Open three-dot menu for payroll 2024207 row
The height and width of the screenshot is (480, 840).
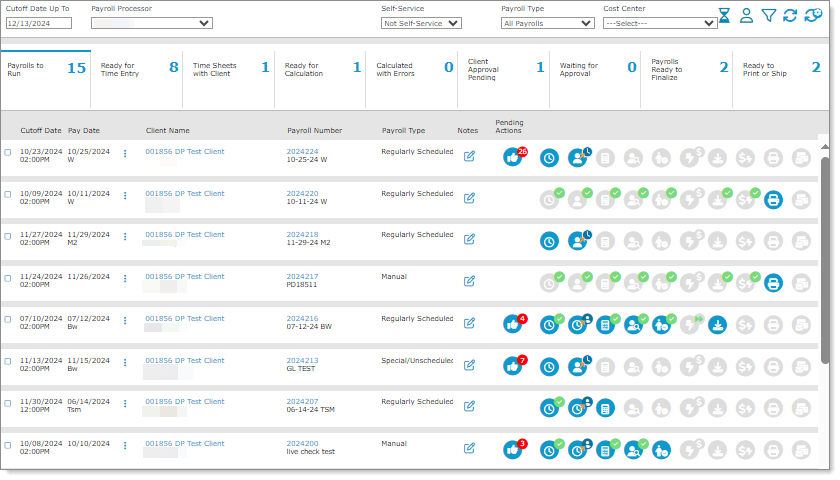point(125,404)
